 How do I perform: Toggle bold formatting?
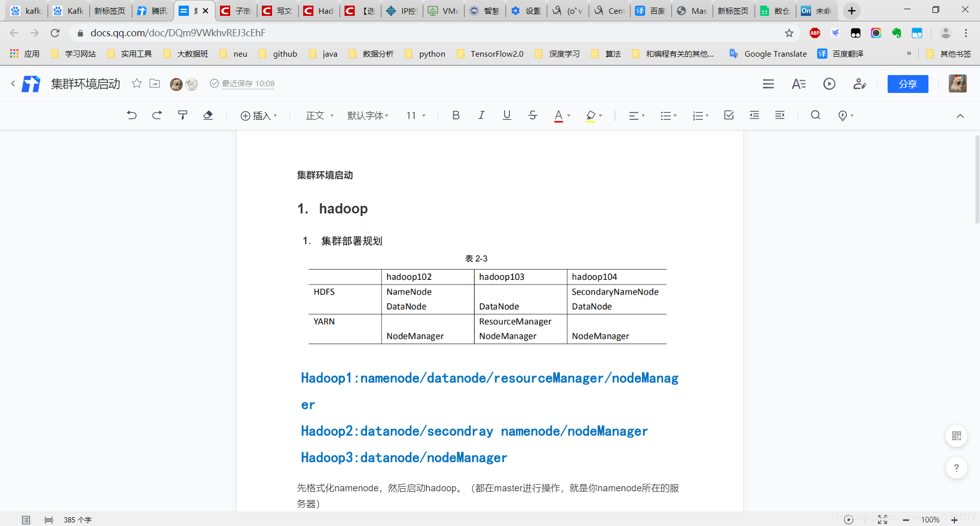click(456, 115)
